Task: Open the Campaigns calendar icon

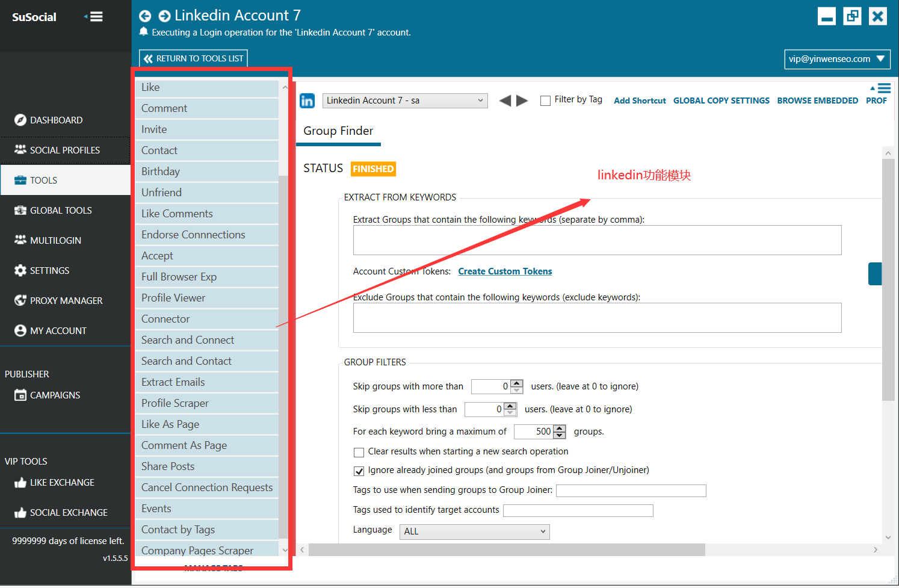Action: 20,395
